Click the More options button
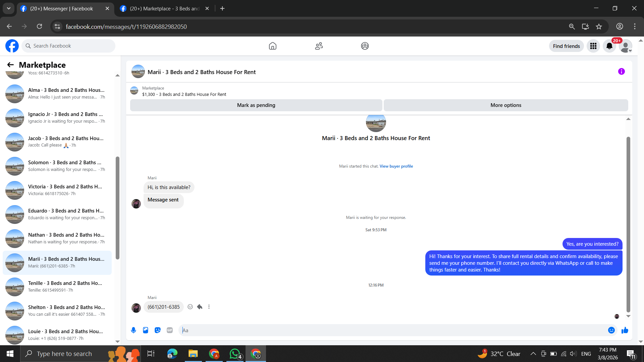 pos(505,105)
